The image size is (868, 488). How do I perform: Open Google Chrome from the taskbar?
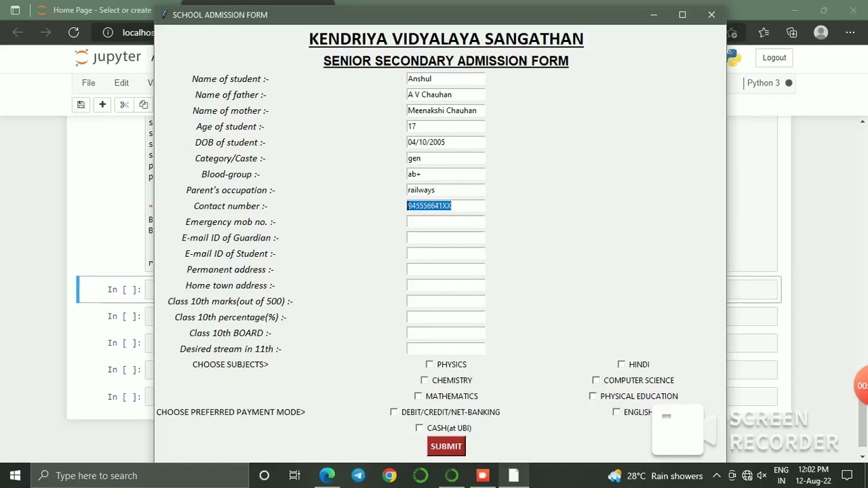coord(389,476)
